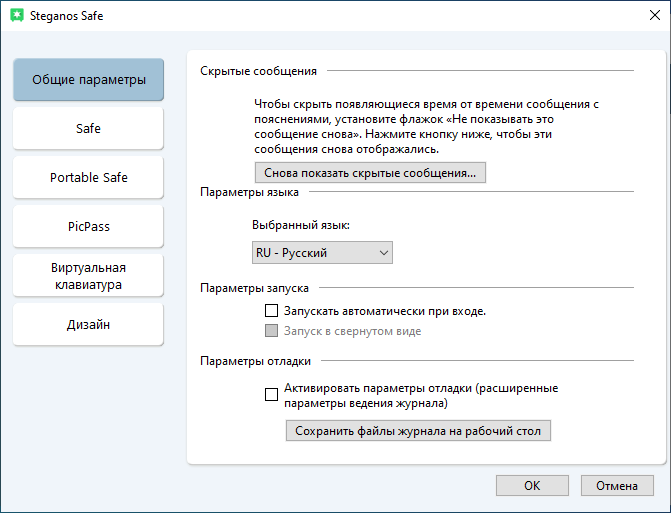Viewport: 671px width, 513px height.
Task: Click the Steganos Safe title bar icon
Action: click(16, 17)
